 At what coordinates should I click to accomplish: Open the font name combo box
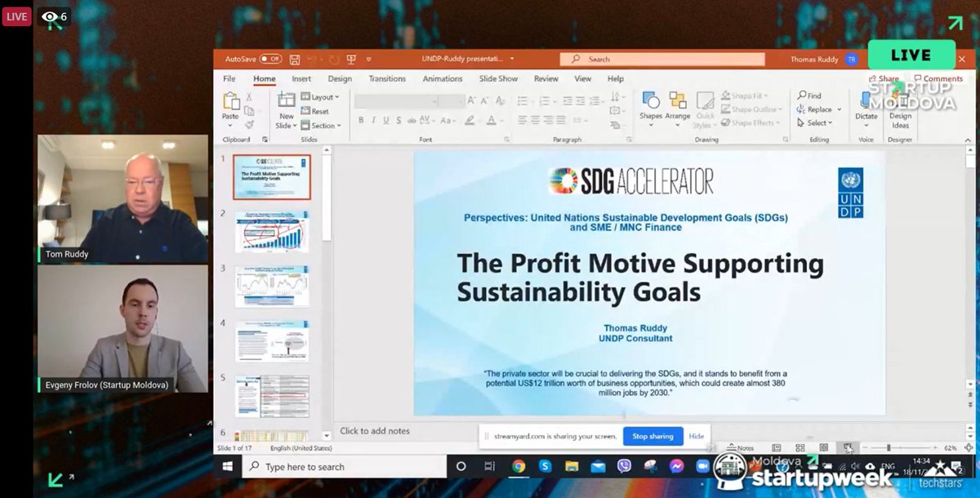pyautogui.click(x=394, y=100)
